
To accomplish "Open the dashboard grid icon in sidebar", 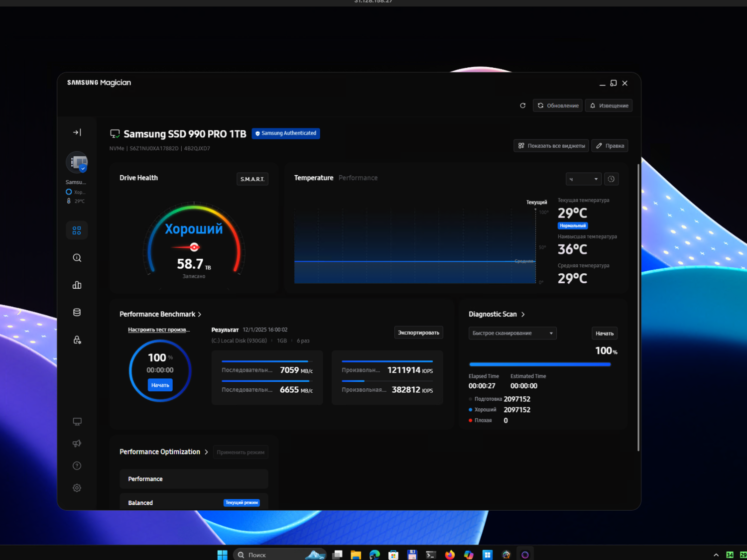I will click(77, 230).
